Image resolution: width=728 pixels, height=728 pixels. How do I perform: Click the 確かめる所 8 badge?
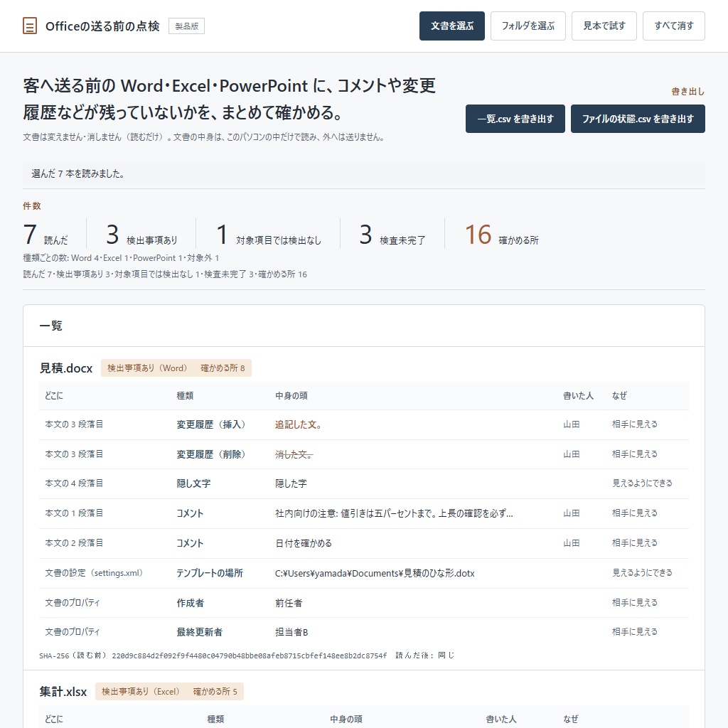[x=223, y=368]
